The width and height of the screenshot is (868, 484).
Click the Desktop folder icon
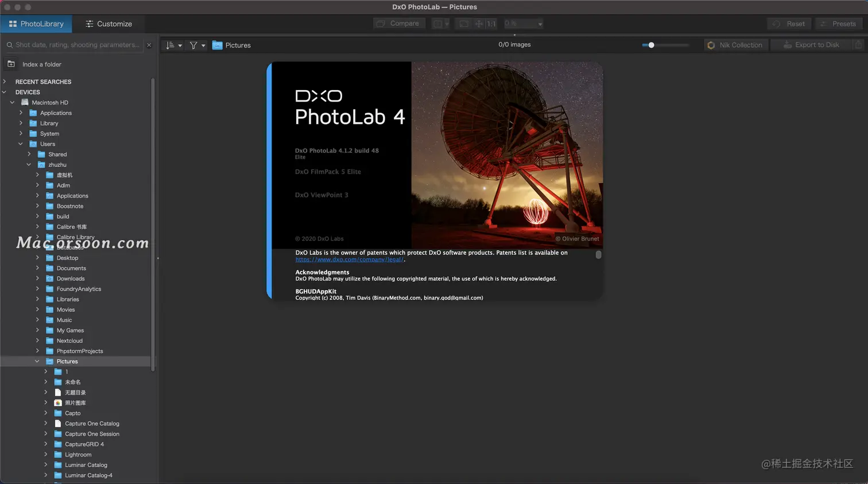(x=49, y=258)
